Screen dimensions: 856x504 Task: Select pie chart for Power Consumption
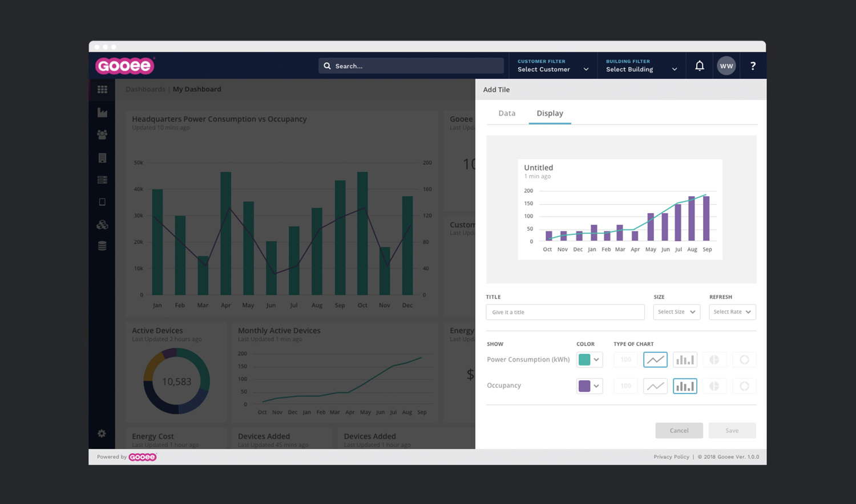(714, 360)
